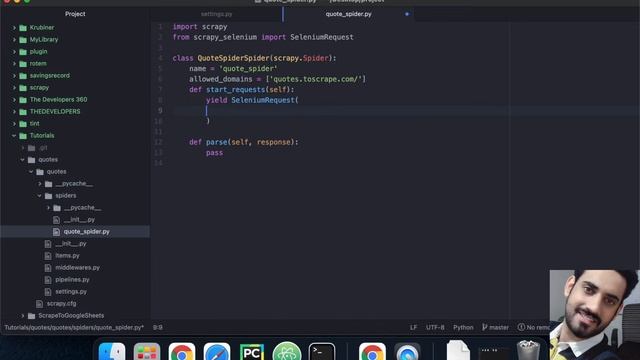This screenshot has height=360, width=640.
Task: Click the quote_spider.py file icon
Action: (x=56, y=232)
